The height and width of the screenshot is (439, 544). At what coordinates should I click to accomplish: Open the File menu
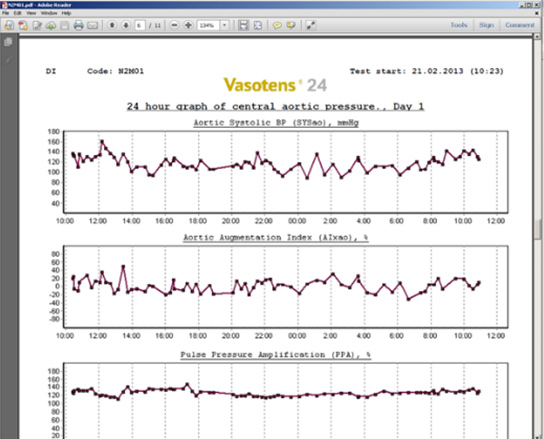coord(6,13)
